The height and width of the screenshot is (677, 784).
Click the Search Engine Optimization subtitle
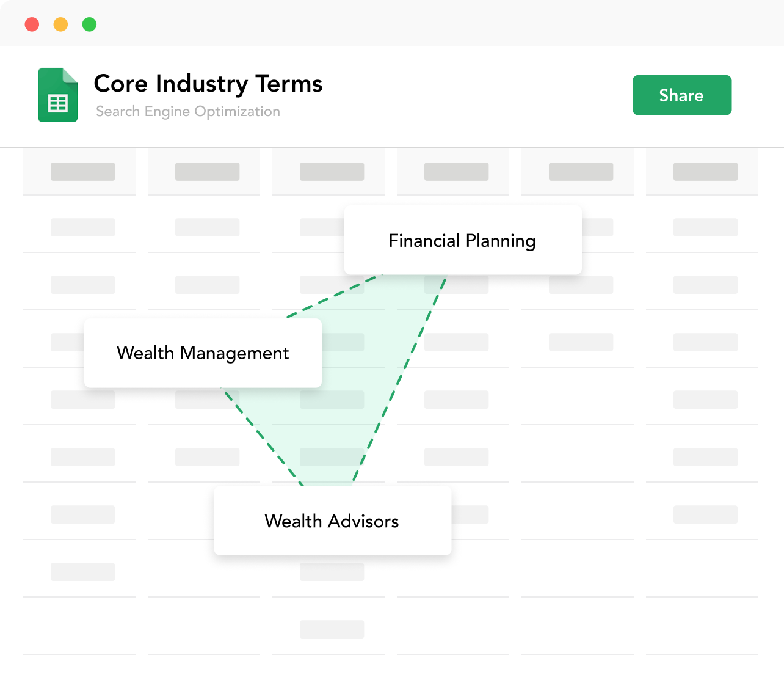188,111
